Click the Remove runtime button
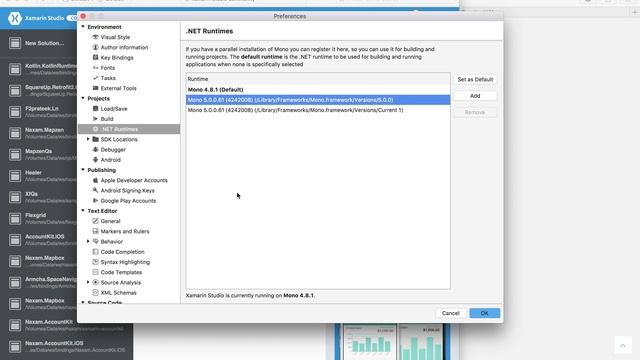The height and width of the screenshot is (360, 640). (475, 112)
